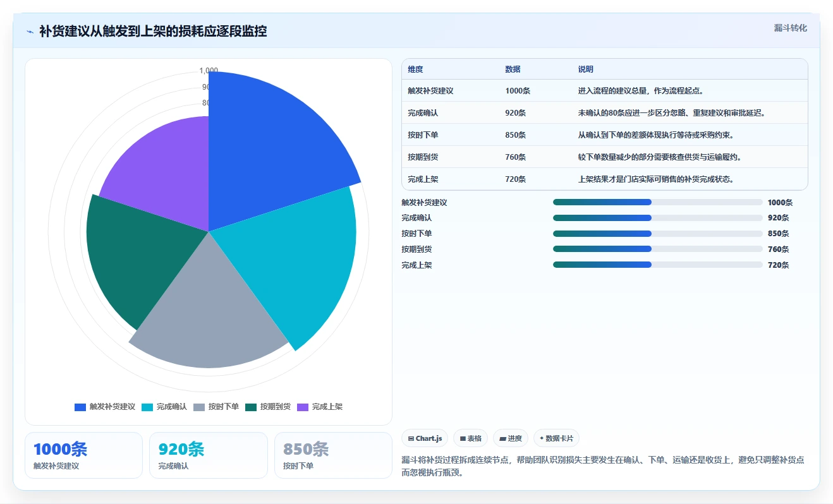Click the 920条 table data cell
Viewport: 833px width, 504px height.
516,113
